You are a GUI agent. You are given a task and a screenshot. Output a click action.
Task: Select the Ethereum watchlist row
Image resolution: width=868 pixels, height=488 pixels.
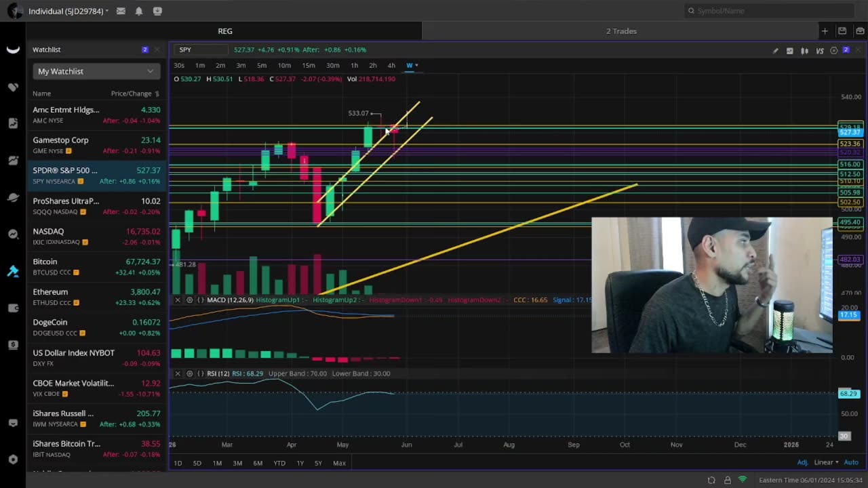pos(96,297)
